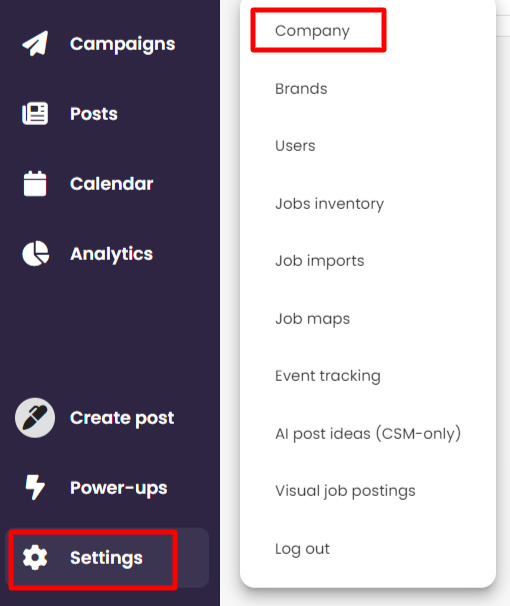510x606 pixels.
Task: Click the Campaigns paper plane icon
Action: [x=35, y=43]
